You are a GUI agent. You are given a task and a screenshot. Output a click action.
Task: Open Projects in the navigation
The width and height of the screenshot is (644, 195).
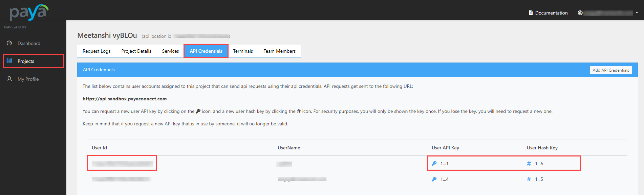[26, 61]
